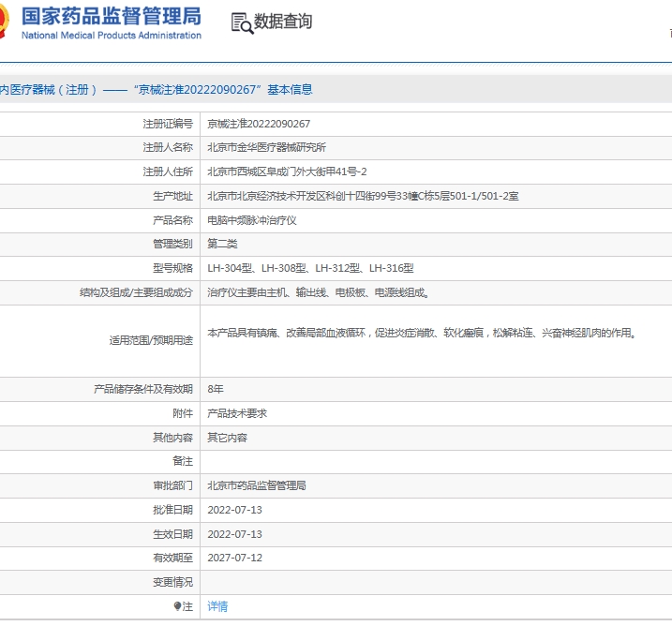
Task: Select the 生效日期 value 2022-07-13
Action: [x=235, y=534]
